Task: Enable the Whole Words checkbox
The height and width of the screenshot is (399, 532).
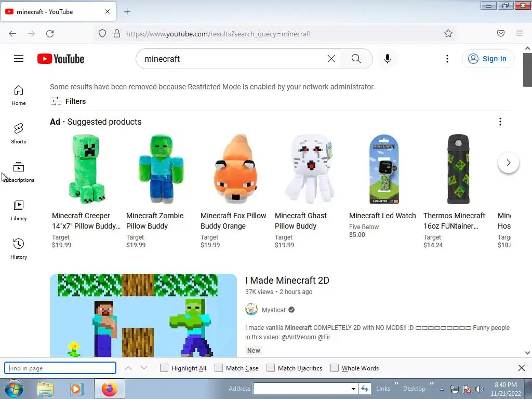Action: (x=335, y=368)
